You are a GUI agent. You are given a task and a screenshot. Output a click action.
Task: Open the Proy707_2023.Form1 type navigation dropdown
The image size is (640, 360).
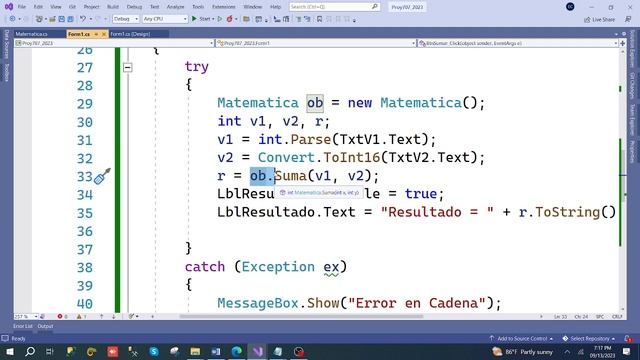tap(316, 43)
